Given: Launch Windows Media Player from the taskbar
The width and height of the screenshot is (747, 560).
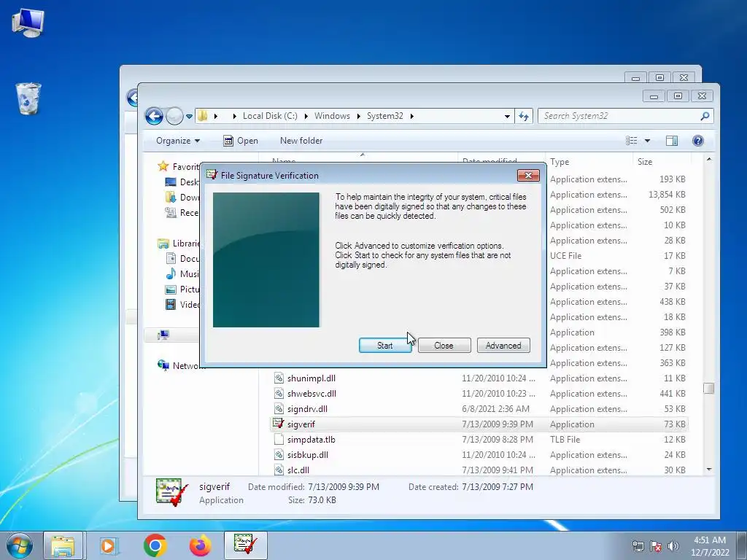Looking at the screenshot, I should 109,545.
